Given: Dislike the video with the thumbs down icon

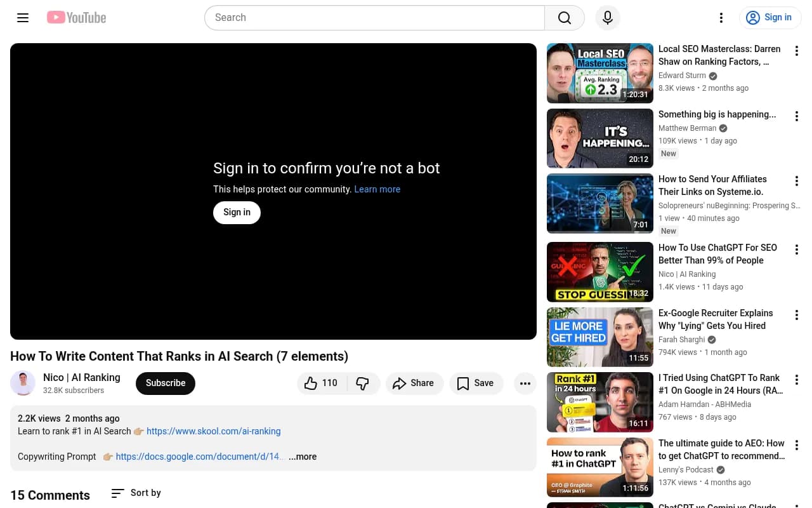Looking at the screenshot, I should click(363, 383).
